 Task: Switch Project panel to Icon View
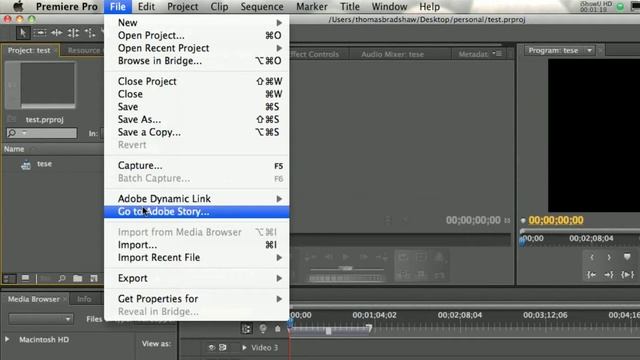point(25,279)
